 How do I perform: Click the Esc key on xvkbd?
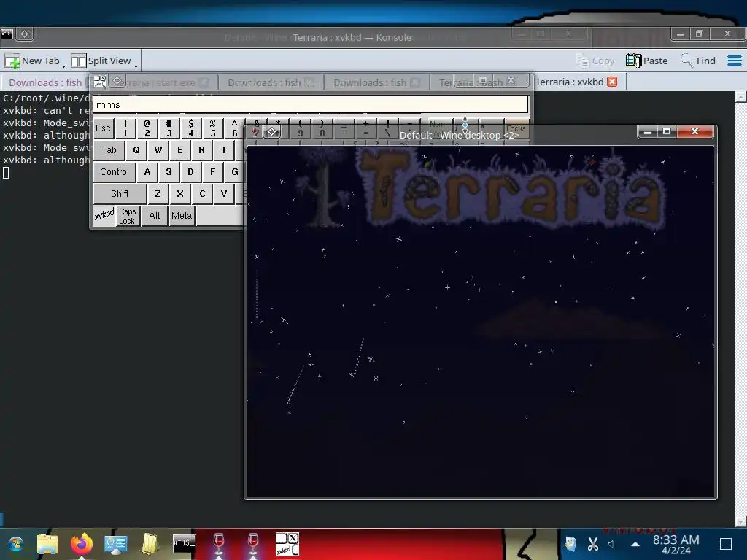point(103,128)
